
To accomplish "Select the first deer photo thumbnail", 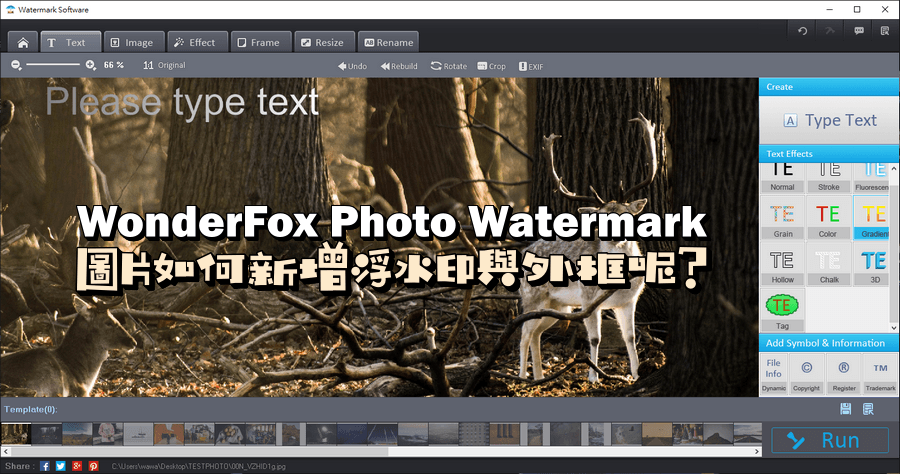I will [16, 434].
